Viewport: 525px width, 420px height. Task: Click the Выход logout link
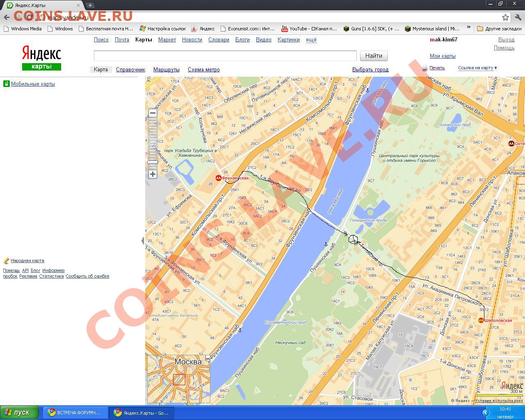click(x=506, y=40)
